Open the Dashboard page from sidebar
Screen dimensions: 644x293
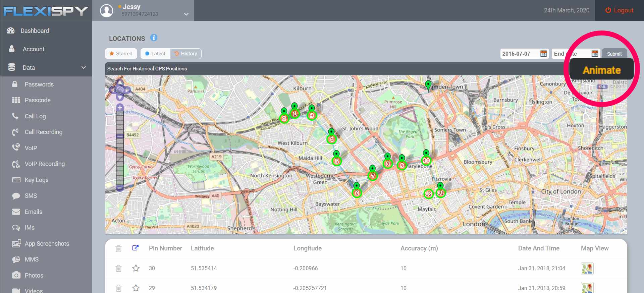point(35,31)
